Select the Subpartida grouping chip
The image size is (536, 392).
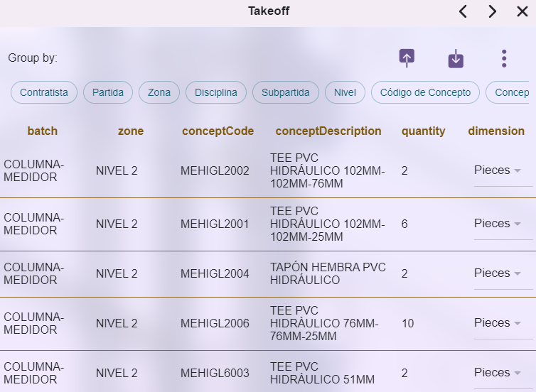pos(285,92)
